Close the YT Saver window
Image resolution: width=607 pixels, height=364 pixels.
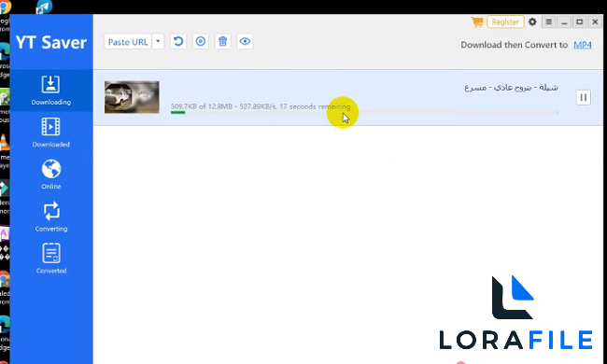point(596,22)
